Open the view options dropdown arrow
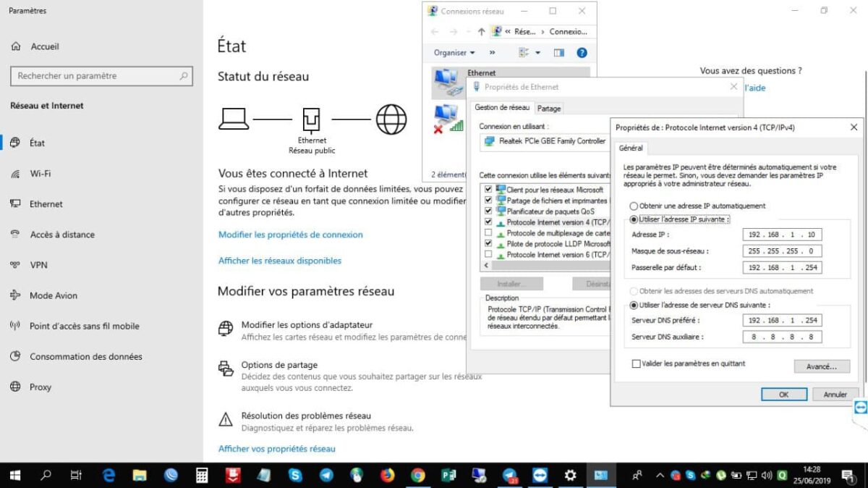868x488 pixels. [x=537, y=53]
